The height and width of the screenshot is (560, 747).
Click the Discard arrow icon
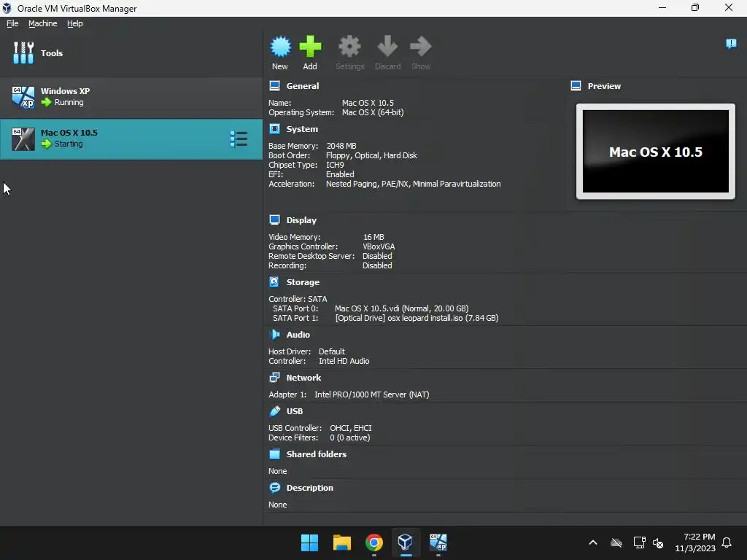(387, 47)
